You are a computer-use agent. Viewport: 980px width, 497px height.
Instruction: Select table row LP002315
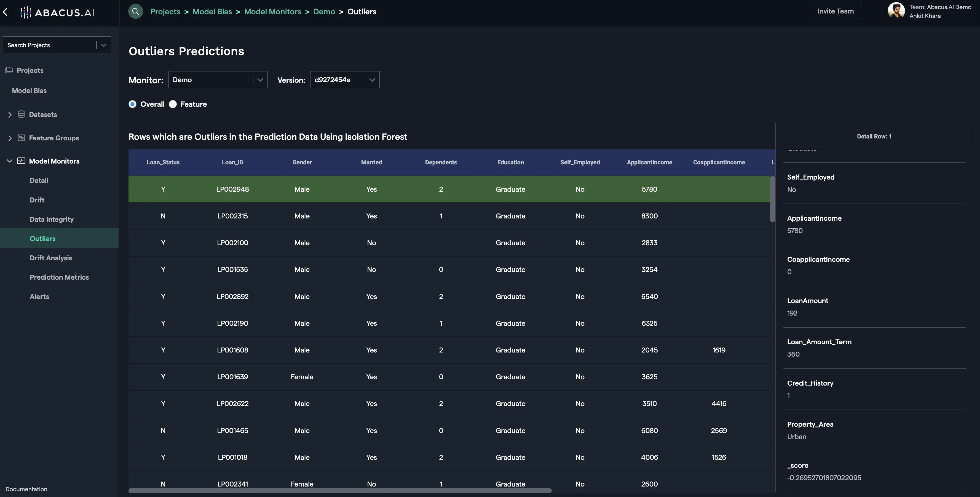tap(232, 216)
